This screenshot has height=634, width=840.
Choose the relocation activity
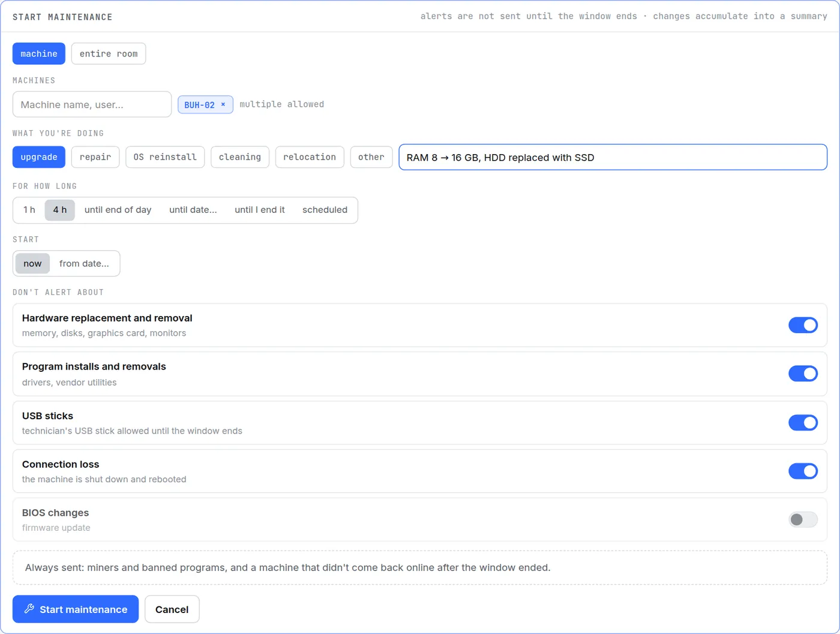(310, 157)
